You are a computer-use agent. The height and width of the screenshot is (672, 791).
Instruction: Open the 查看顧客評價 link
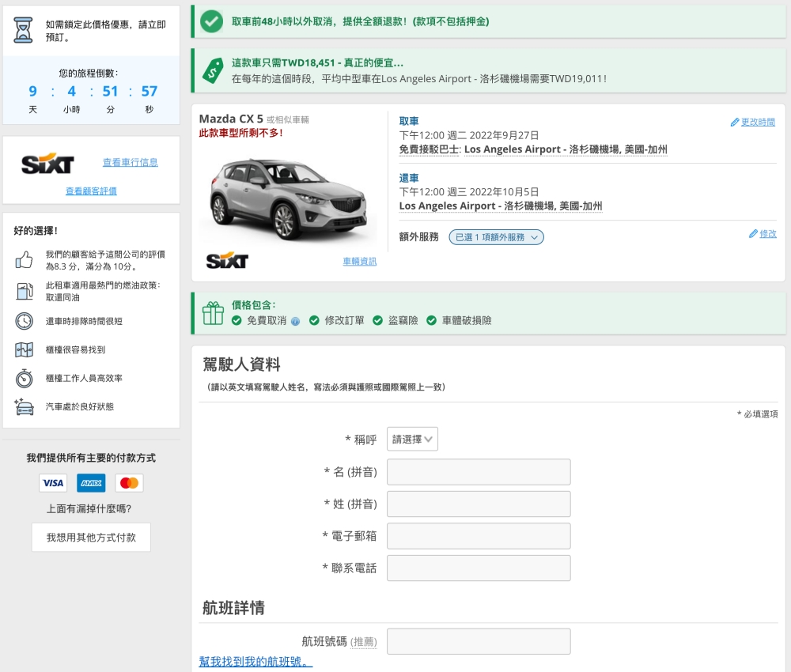pos(91,191)
